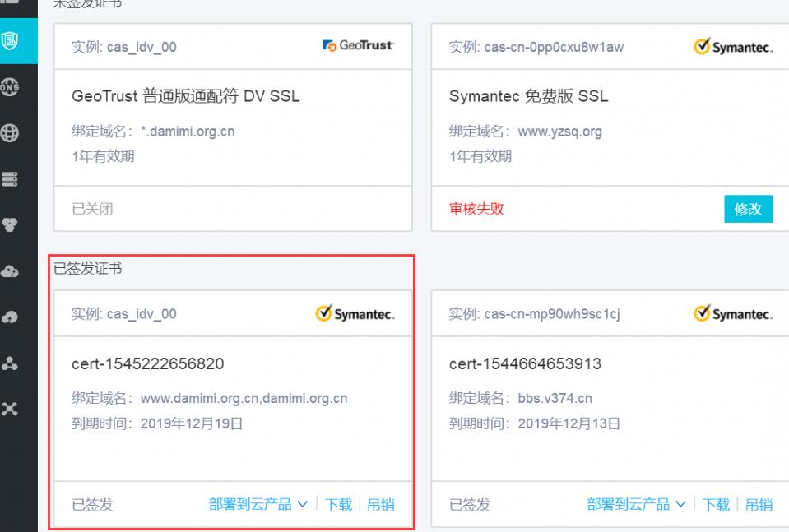The width and height of the screenshot is (789, 532).
Task: Click the 修改 button on failed certificate
Action: click(748, 209)
